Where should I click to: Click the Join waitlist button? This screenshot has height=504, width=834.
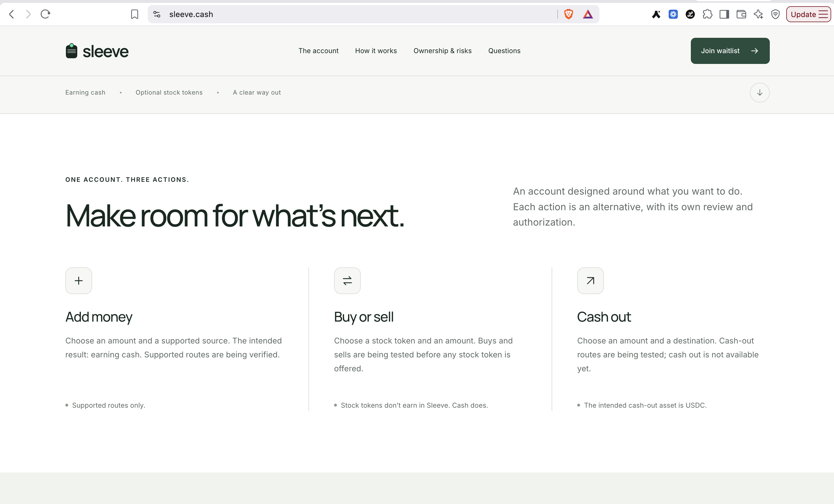click(x=730, y=51)
